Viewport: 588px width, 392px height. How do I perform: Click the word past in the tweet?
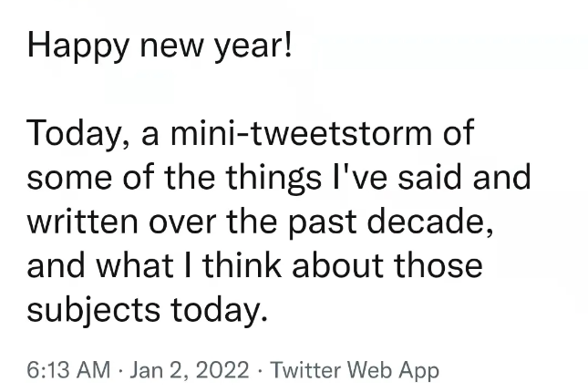click(323, 223)
